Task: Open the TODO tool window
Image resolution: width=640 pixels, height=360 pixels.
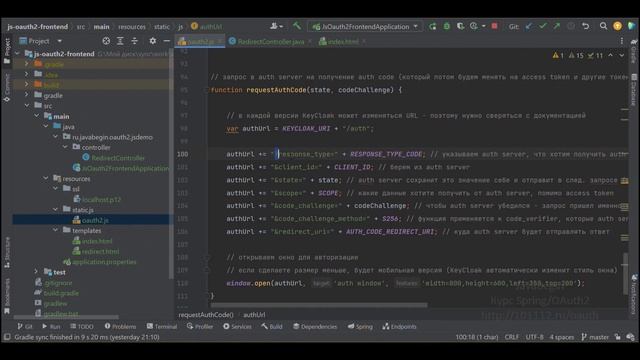Action: tap(82, 327)
